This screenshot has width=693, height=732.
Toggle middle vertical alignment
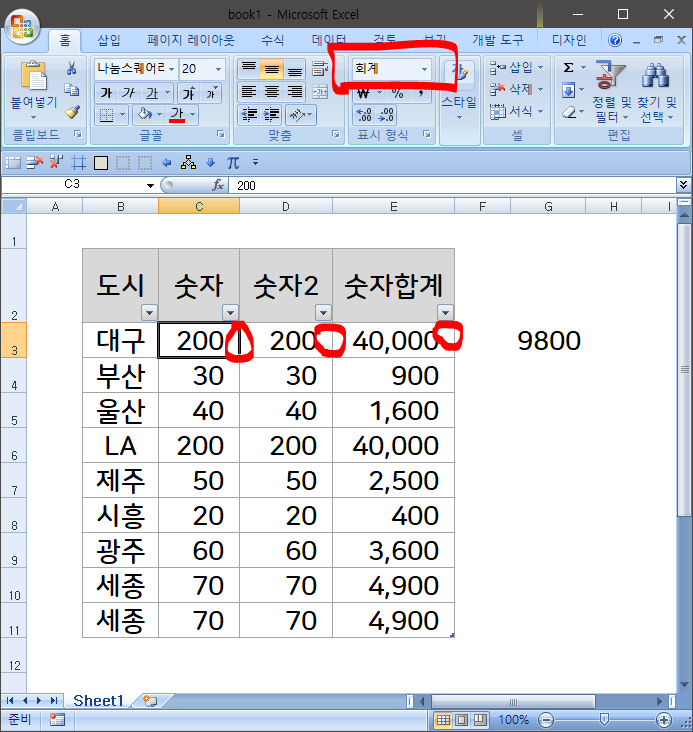click(271, 69)
